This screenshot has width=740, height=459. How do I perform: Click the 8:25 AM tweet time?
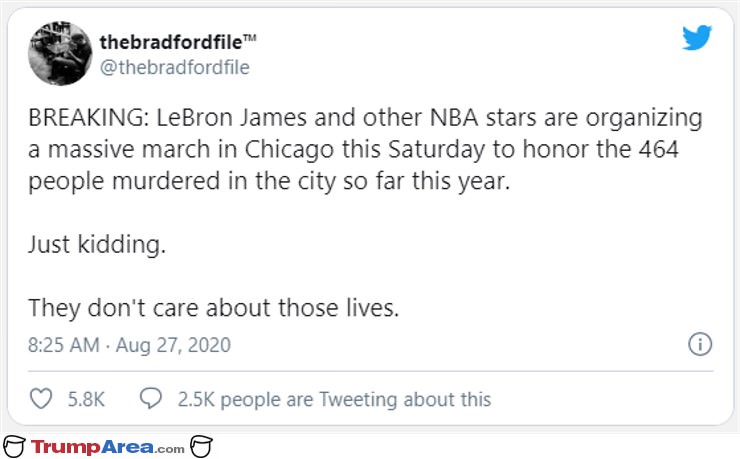click(x=64, y=345)
